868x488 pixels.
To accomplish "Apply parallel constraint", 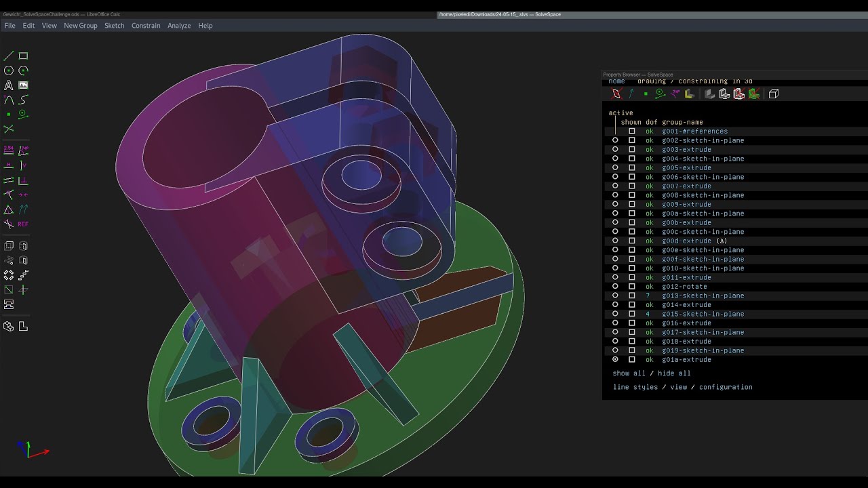I will (x=9, y=180).
